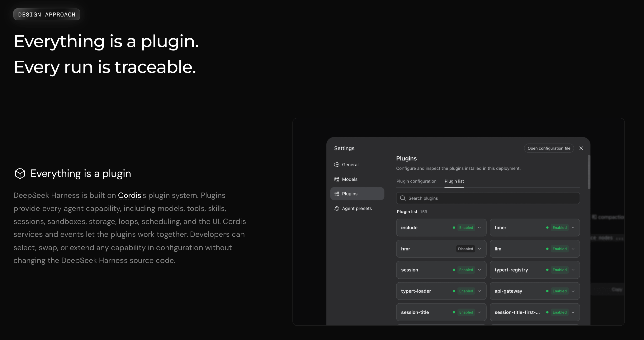Click the Models database icon
Screen dimensions: 644x340
click(337, 179)
